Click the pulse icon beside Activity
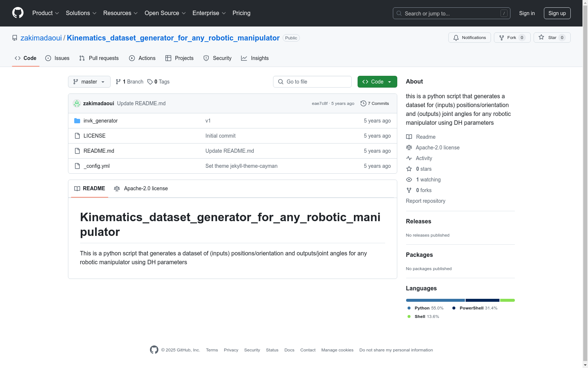This screenshot has height=368, width=588. pos(409,158)
